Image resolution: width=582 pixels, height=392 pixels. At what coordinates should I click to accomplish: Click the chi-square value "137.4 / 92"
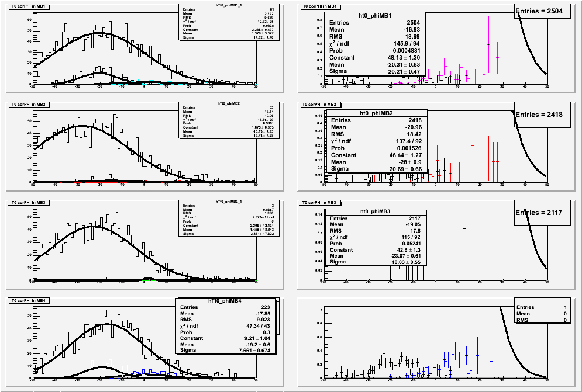(409, 141)
